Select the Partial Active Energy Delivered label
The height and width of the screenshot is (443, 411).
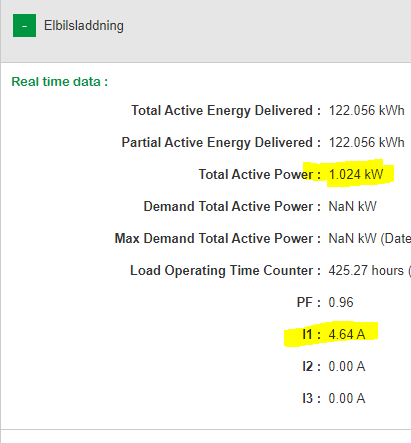click(221, 143)
